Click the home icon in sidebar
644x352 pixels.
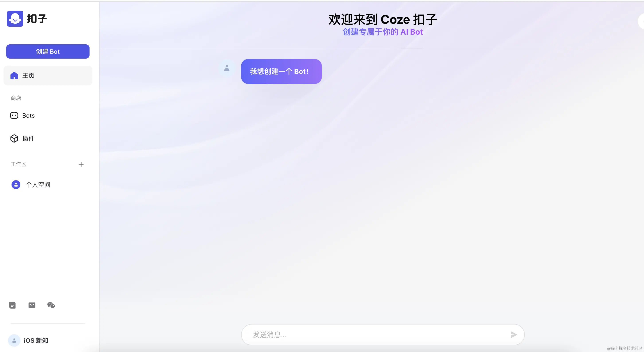[x=14, y=75]
